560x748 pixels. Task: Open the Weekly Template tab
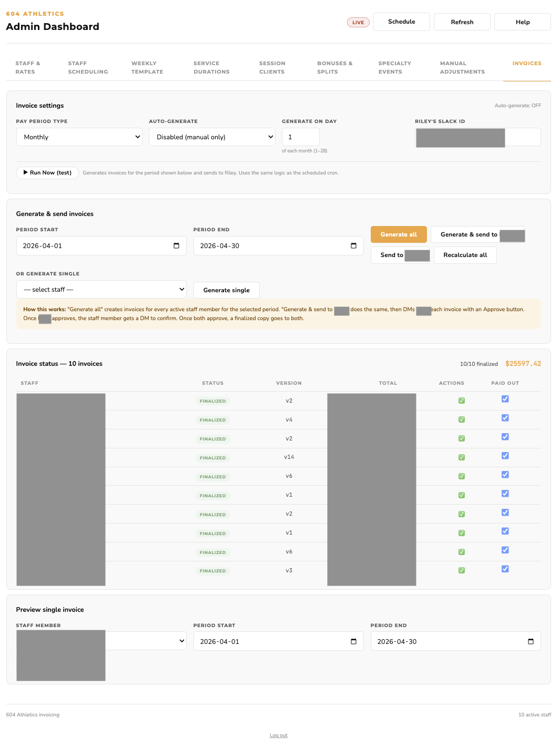pyautogui.click(x=147, y=67)
